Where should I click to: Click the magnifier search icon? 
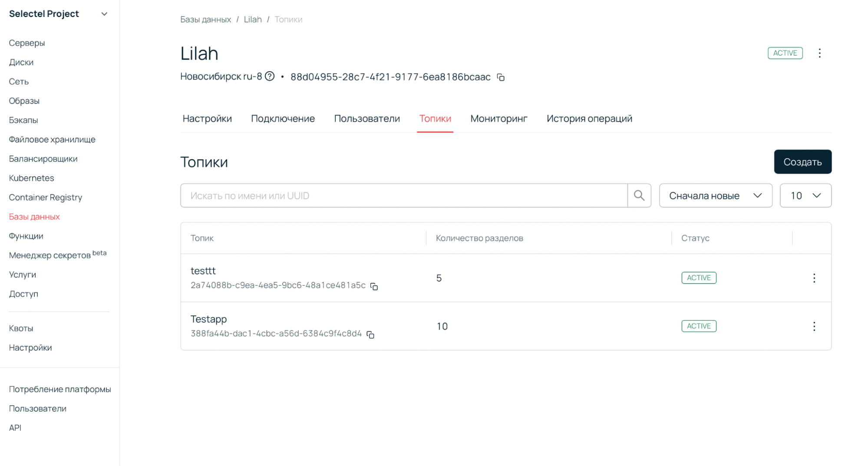click(639, 195)
